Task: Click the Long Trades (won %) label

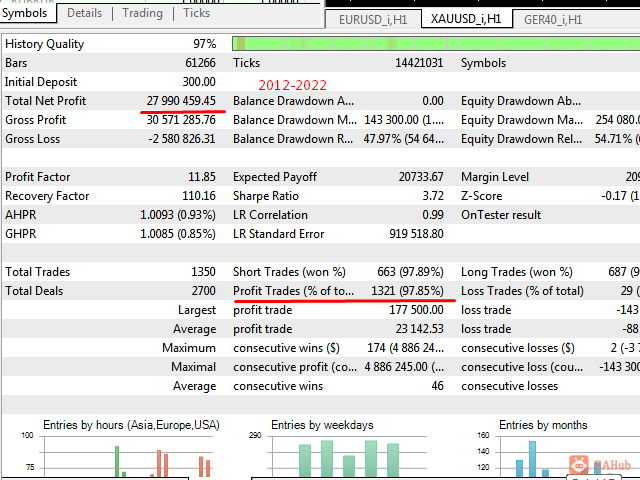Action: point(517,272)
